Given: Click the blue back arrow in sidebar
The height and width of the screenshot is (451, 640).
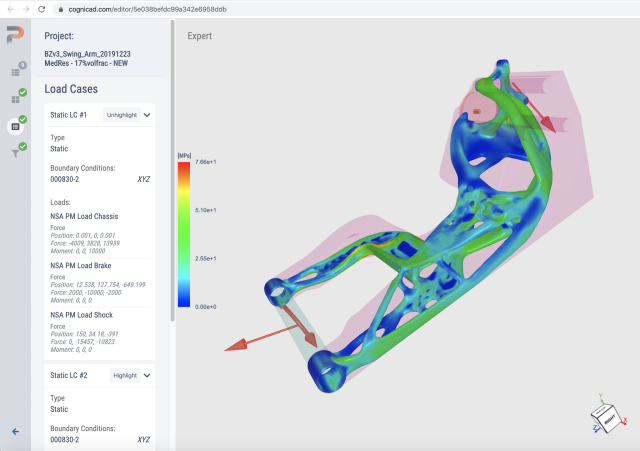Looking at the screenshot, I should [15, 431].
